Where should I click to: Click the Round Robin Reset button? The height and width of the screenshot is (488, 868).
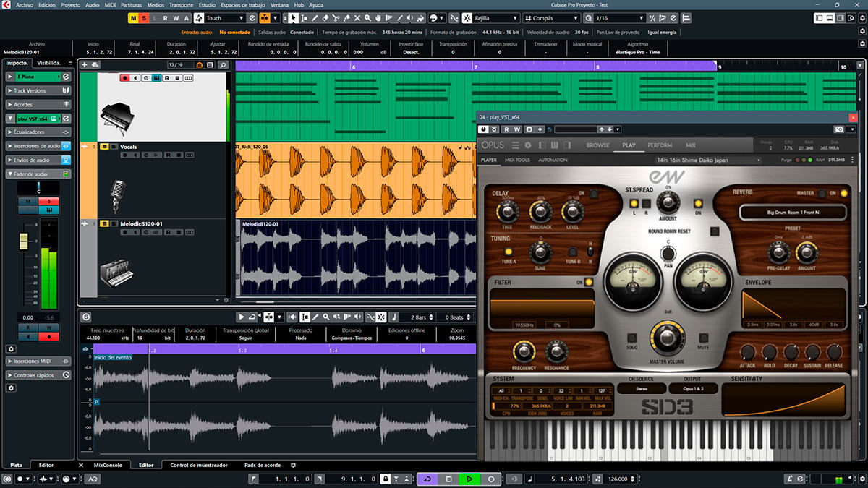pyautogui.click(x=715, y=231)
